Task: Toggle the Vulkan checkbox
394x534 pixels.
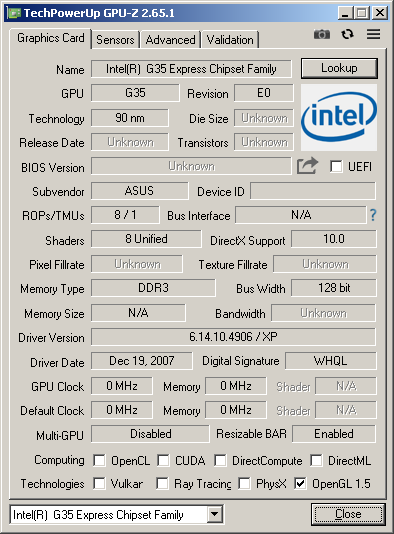Action: (99, 484)
